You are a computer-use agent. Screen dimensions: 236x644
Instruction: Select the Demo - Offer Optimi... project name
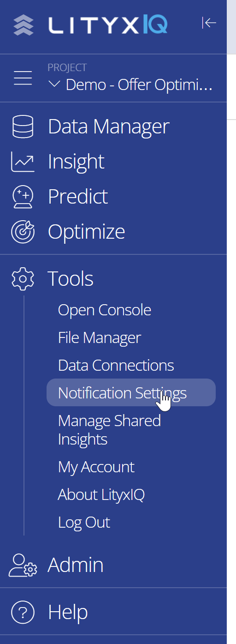(139, 85)
